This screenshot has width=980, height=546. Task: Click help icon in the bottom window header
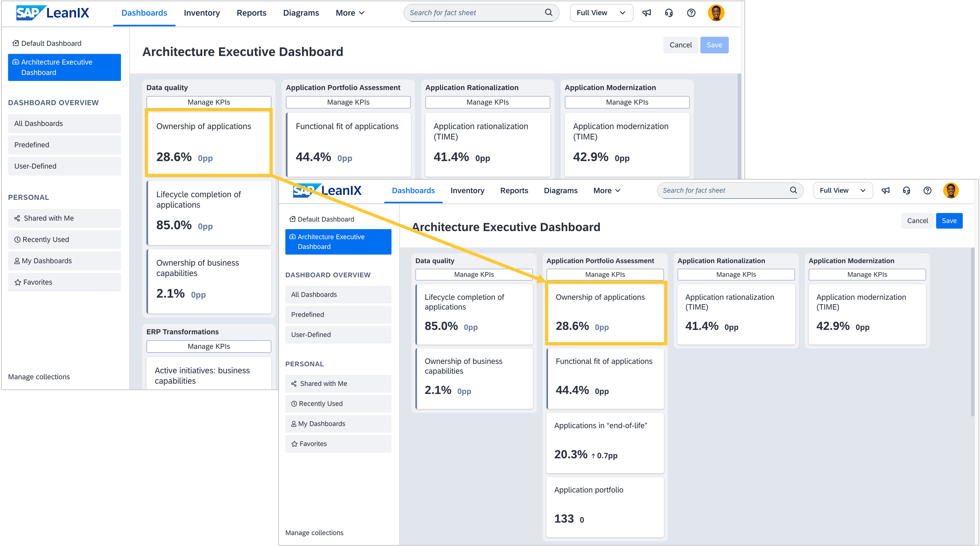pos(928,190)
